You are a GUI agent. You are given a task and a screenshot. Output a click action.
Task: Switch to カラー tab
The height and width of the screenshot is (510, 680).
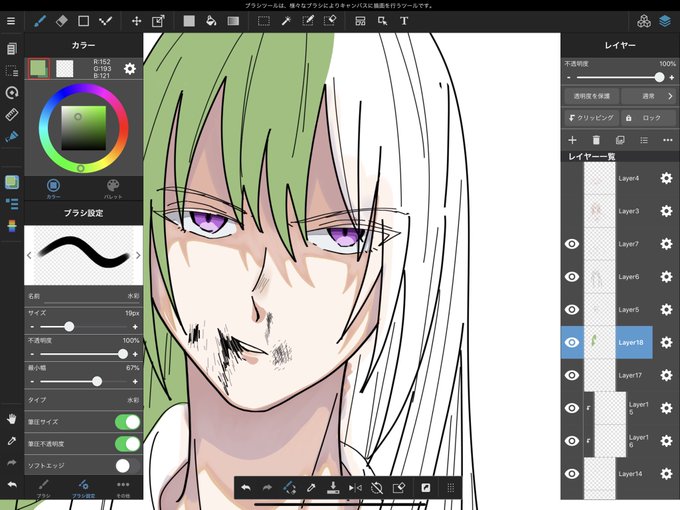[53, 188]
